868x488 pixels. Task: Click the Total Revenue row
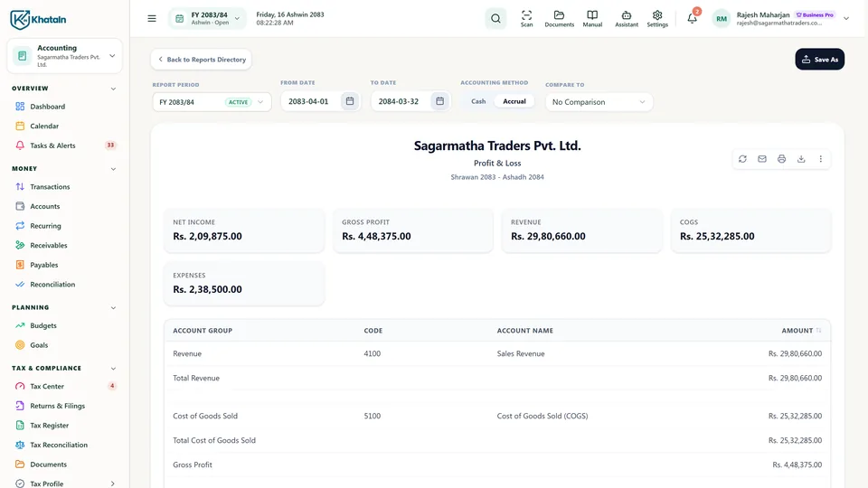[x=497, y=378]
